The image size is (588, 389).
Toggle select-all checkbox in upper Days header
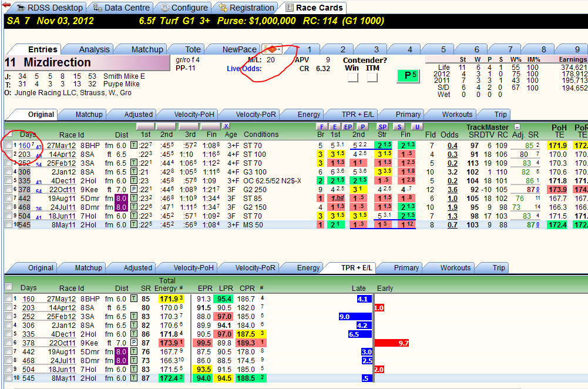point(9,133)
